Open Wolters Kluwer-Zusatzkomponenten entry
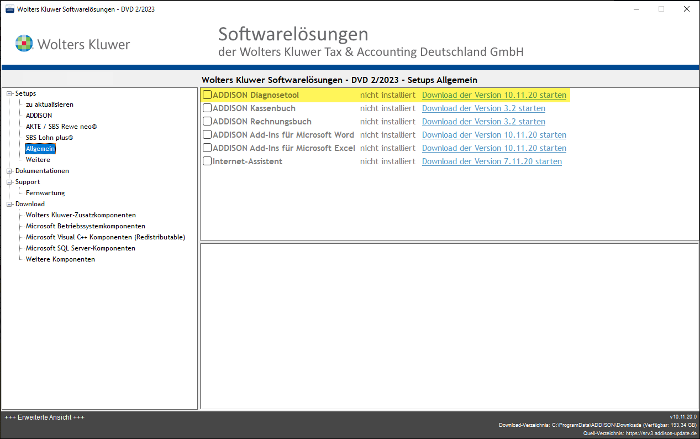Image resolution: width=700 pixels, height=439 pixels. click(81, 215)
